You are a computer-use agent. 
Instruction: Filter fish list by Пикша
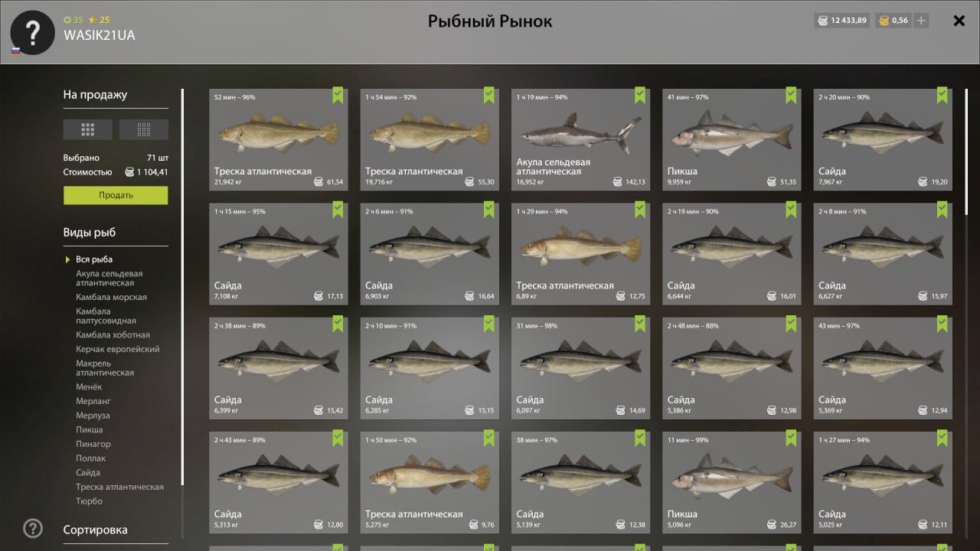[89, 430]
